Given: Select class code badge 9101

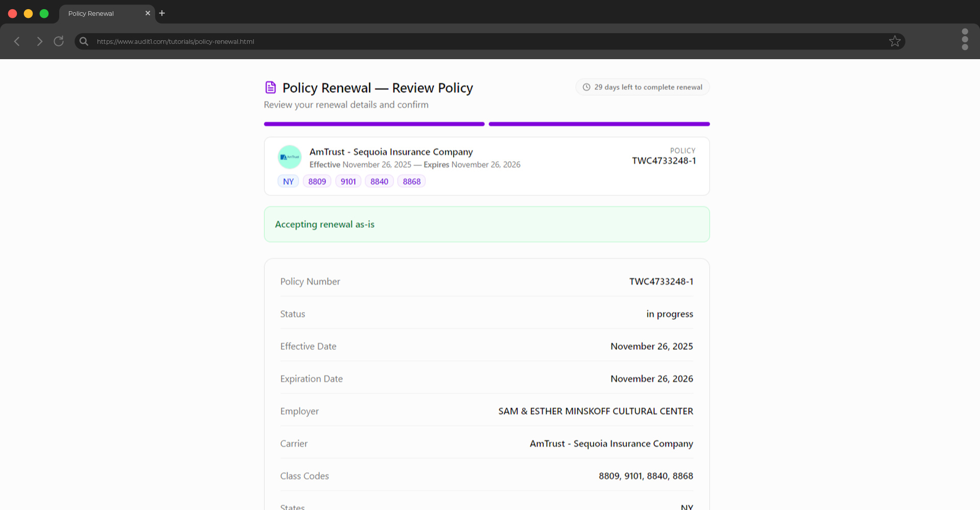Looking at the screenshot, I should [x=348, y=181].
